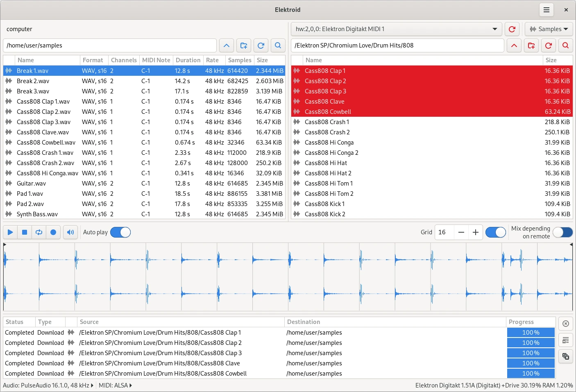Increase grid value with plus button

[x=476, y=232]
